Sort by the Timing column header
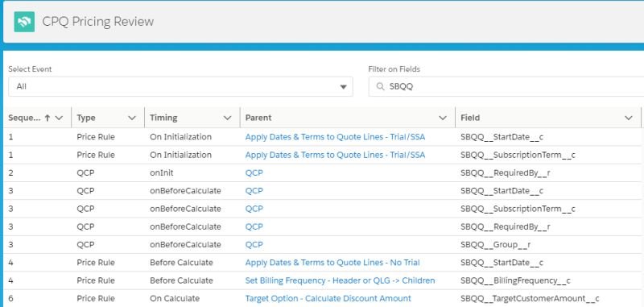 163,118
